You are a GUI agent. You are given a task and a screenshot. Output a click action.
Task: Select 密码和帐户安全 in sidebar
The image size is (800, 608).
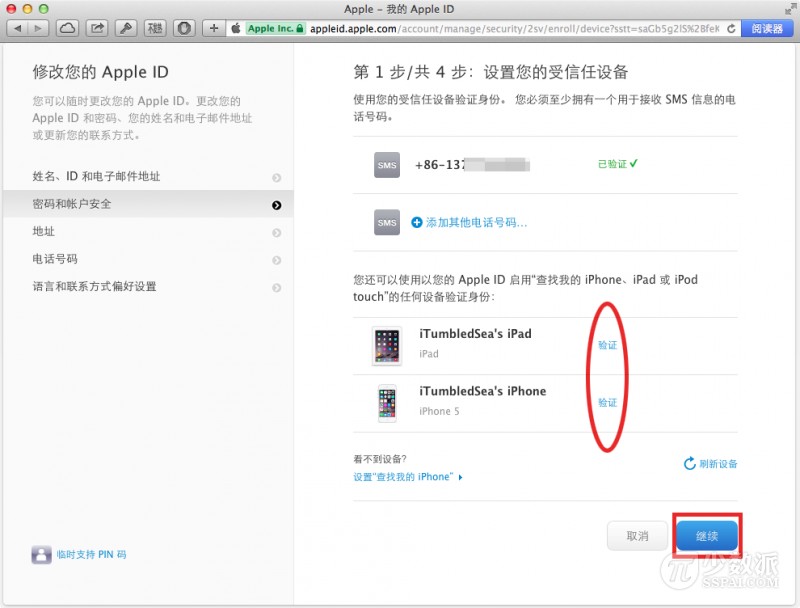(x=148, y=204)
